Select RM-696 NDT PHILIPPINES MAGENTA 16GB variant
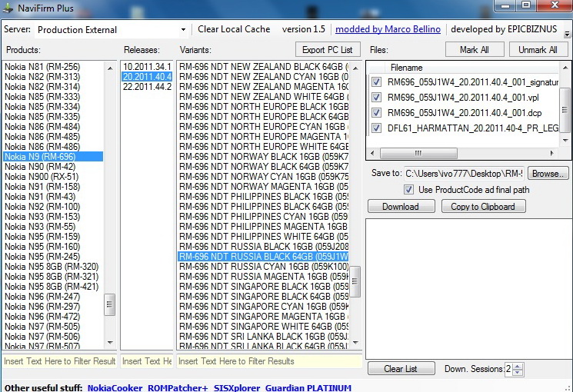 click(264, 227)
